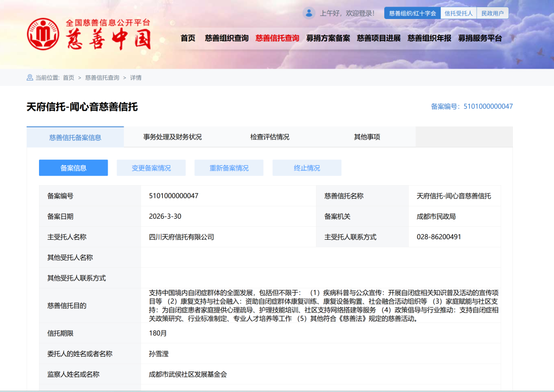Click the 其他受托人名称 label cell
This screenshot has width=554, height=392.
90,258
